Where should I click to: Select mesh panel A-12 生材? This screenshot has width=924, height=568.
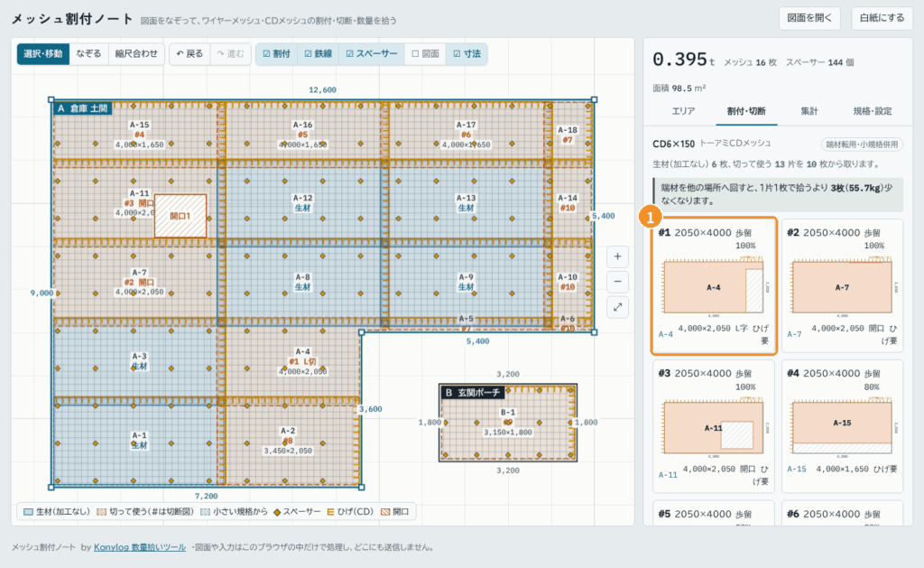[x=303, y=203]
